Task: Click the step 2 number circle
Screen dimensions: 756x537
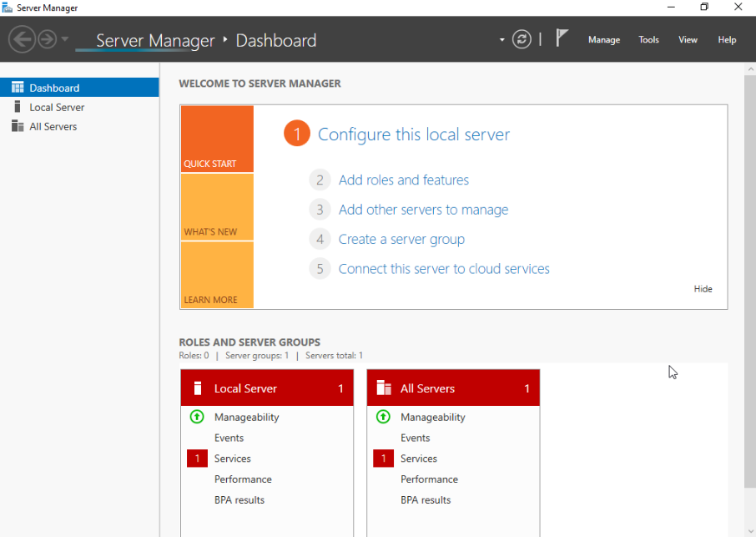Action: click(320, 180)
